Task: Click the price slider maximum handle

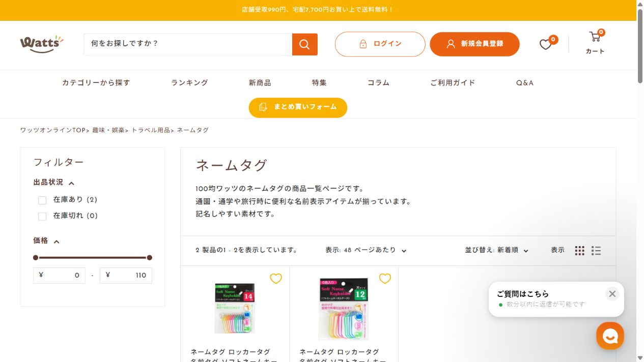Action: pos(149,258)
